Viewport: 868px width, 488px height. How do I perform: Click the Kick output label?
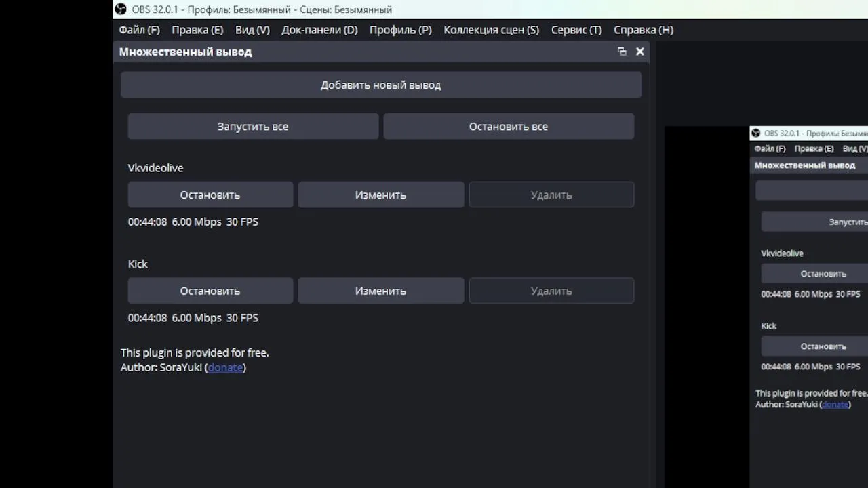pyautogui.click(x=138, y=264)
